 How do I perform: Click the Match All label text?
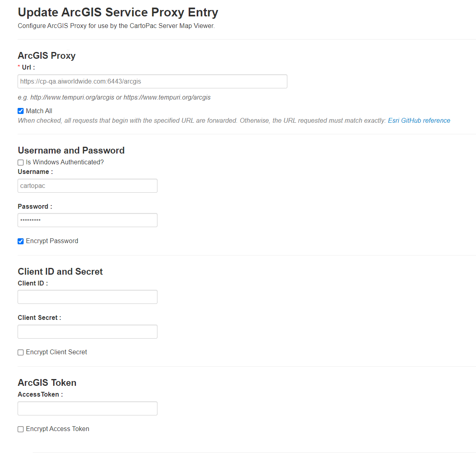click(x=39, y=111)
